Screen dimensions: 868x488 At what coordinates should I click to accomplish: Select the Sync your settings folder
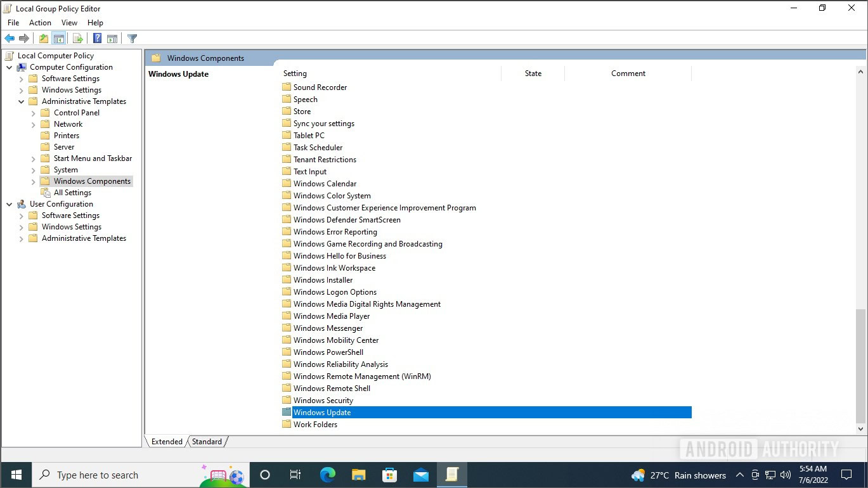click(x=323, y=124)
